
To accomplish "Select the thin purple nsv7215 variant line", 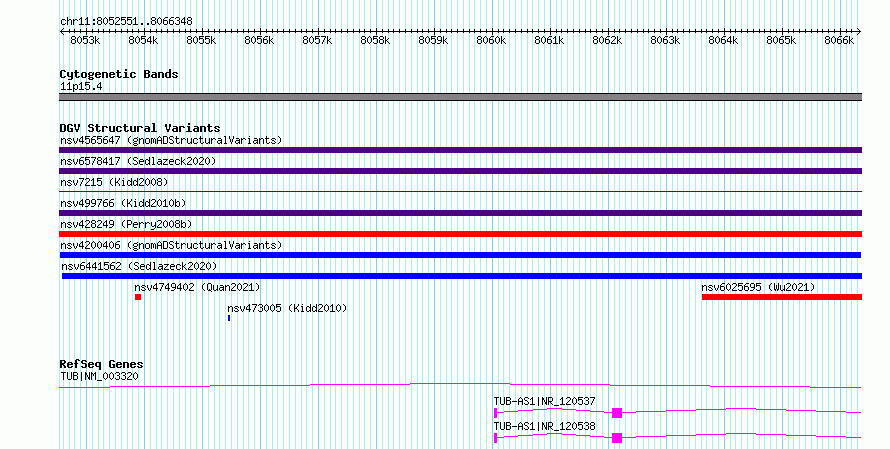I will click(460, 192).
